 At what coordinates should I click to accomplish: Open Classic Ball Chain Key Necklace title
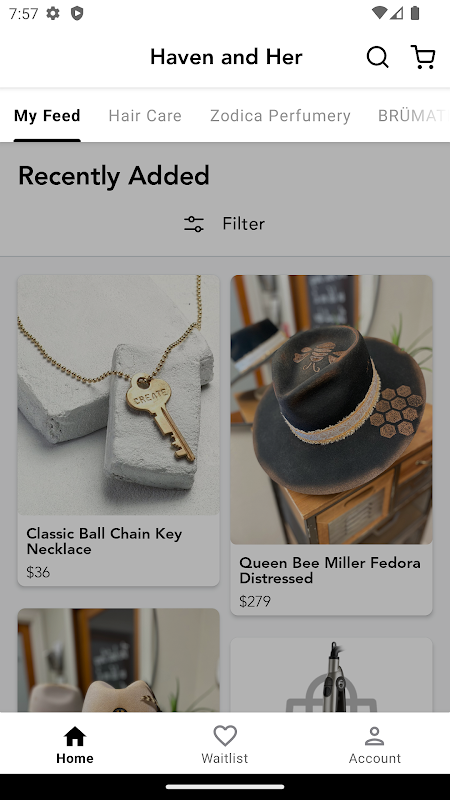point(104,541)
